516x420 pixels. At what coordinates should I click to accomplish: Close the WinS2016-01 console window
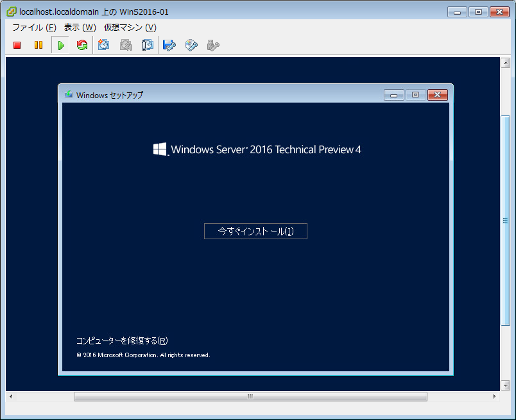(x=499, y=12)
